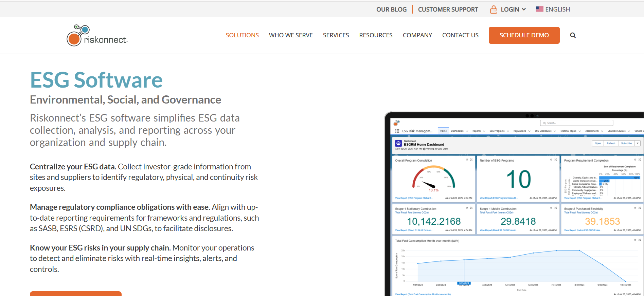Refresh the Number of ESG Programs widget

551,160
